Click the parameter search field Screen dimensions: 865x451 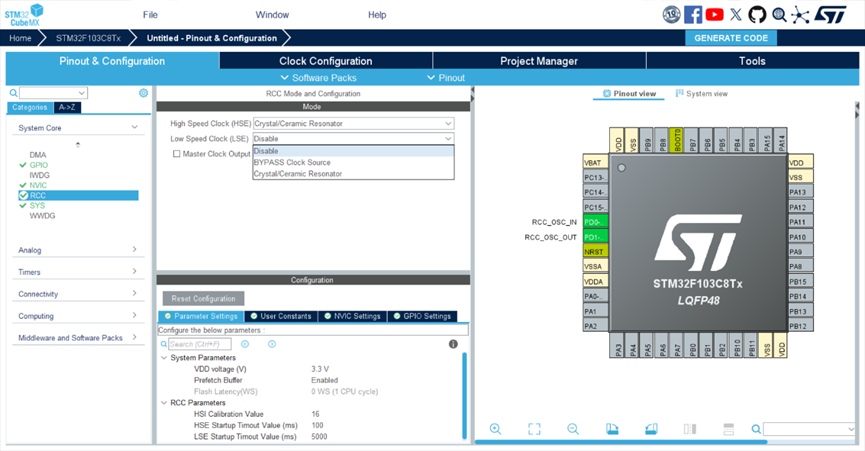[x=200, y=344]
